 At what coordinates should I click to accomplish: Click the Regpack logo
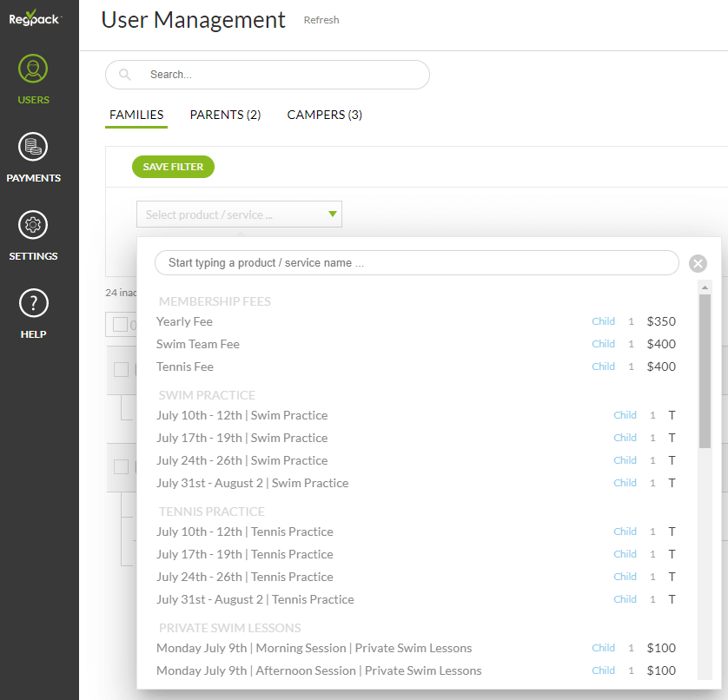click(35, 17)
